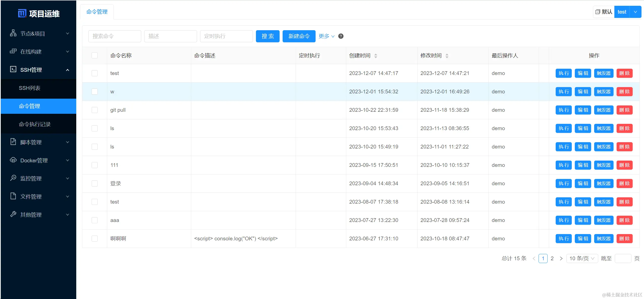Open 触发器 for command 111
This screenshot has height=299, width=644.
(x=603, y=165)
